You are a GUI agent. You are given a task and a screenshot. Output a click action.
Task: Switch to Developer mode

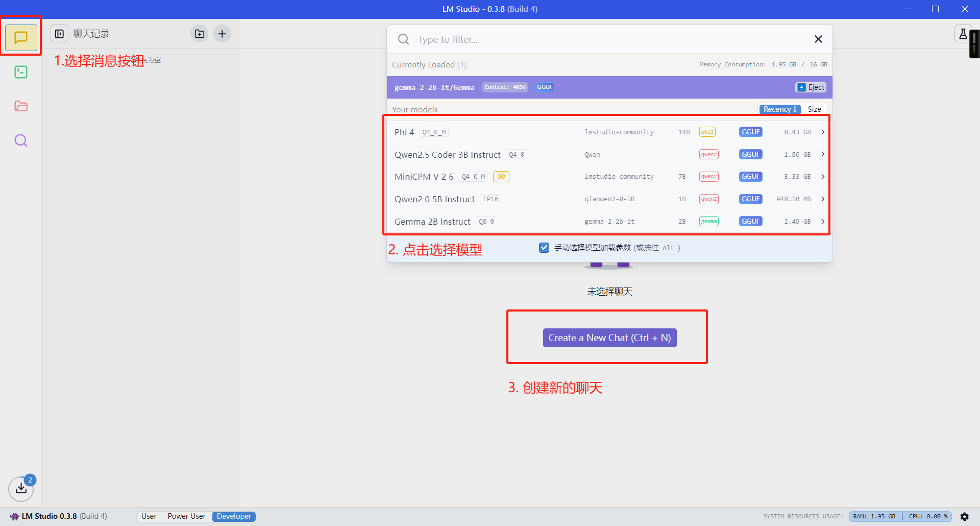[234, 516]
